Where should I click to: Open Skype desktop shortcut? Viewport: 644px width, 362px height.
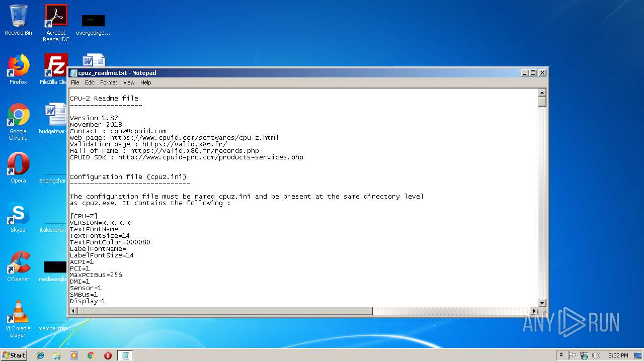pos(18,217)
